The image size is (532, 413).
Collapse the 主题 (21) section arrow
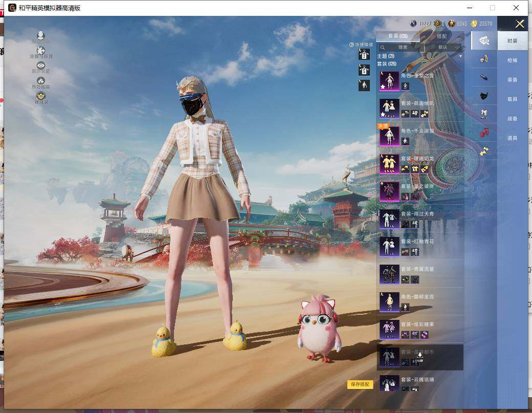pyautogui.click(x=460, y=56)
